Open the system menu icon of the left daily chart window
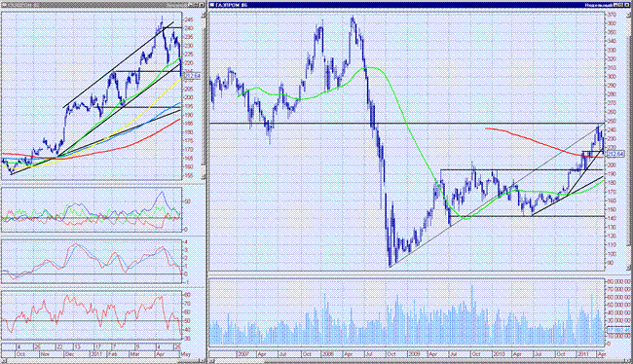The height and width of the screenshot is (364, 633). coord(3,5)
